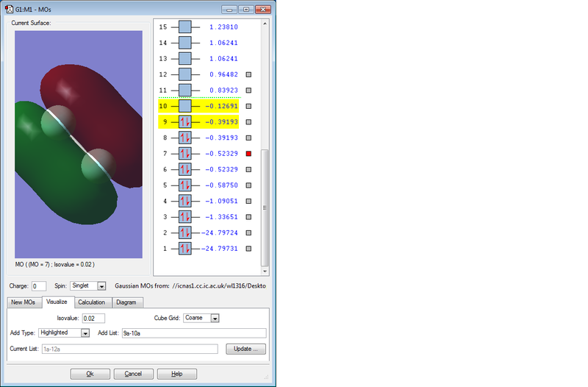The width and height of the screenshot is (588, 387).
Task: Select the occupied box of orbital 3
Action: point(185,217)
